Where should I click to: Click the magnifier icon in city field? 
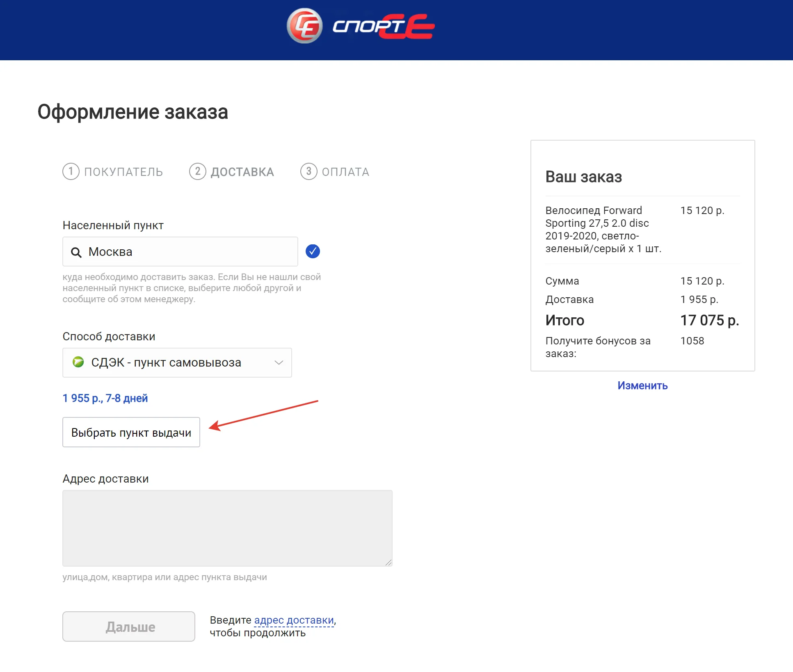[x=76, y=252]
